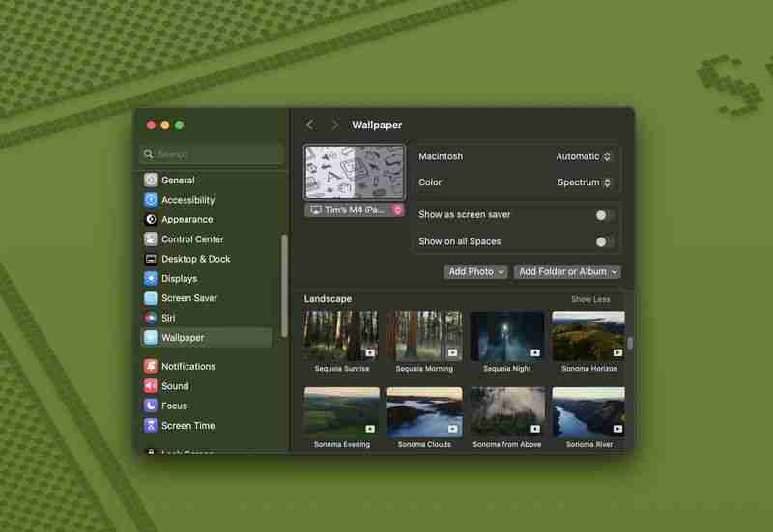Click Show Less in Landscape section
The height and width of the screenshot is (532, 773).
pos(590,299)
